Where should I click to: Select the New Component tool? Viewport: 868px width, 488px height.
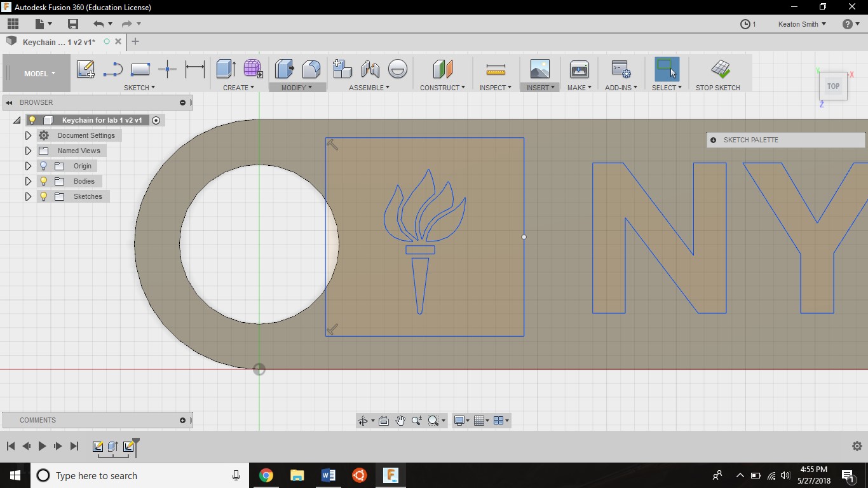tap(342, 69)
